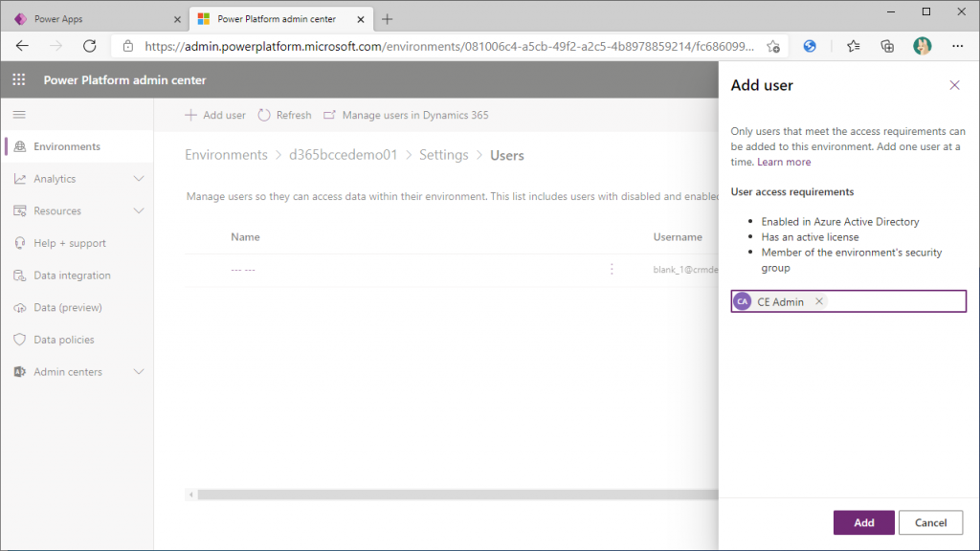This screenshot has height=551, width=980.
Task: Open Manage users in Dynamics 365
Action: pos(406,115)
